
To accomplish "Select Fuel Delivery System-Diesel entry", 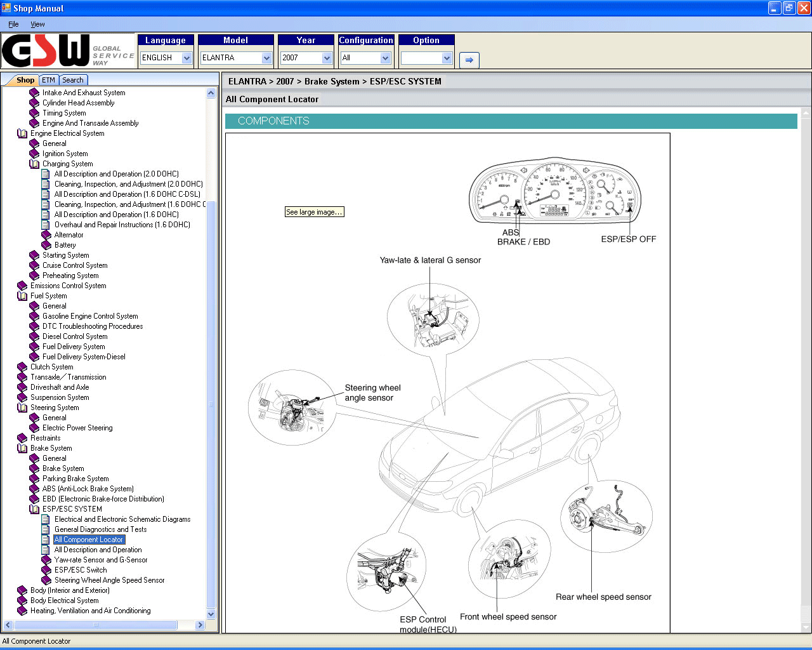I will pyautogui.click(x=84, y=357).
